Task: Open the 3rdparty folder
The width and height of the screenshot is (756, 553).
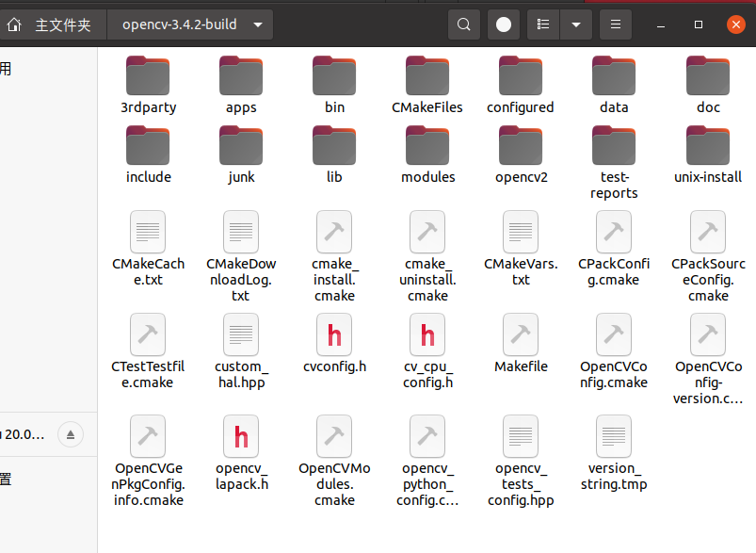Action: click(148, 75)
